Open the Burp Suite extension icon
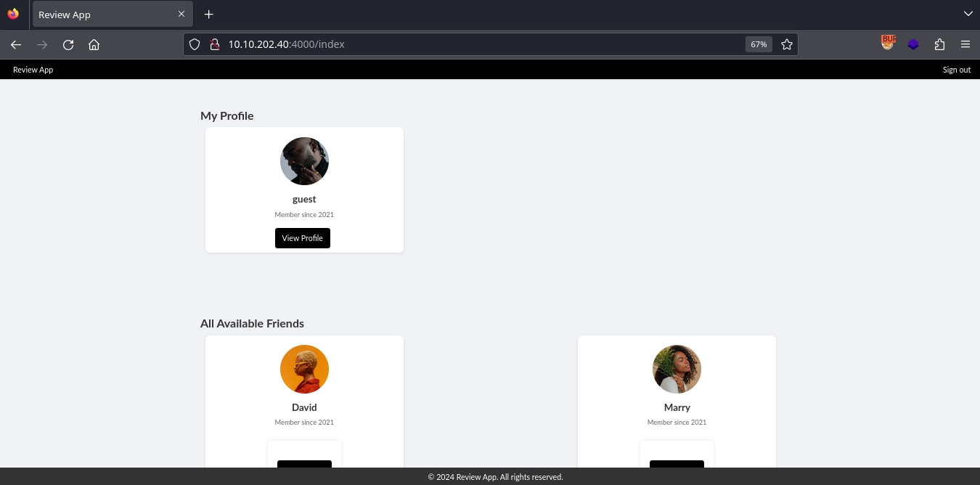 coord(888,44)
